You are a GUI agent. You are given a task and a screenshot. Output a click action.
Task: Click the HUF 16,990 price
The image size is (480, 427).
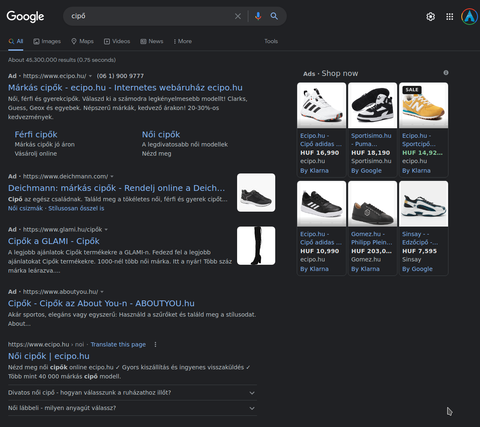click(320, 153)
